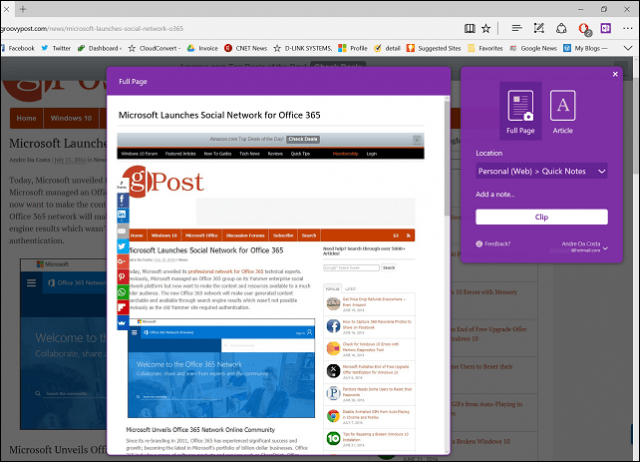Click the preview pane scrollbar thumb
Image resolution: width=640 pixels, height=462 pixels.
tap(447, 157)
